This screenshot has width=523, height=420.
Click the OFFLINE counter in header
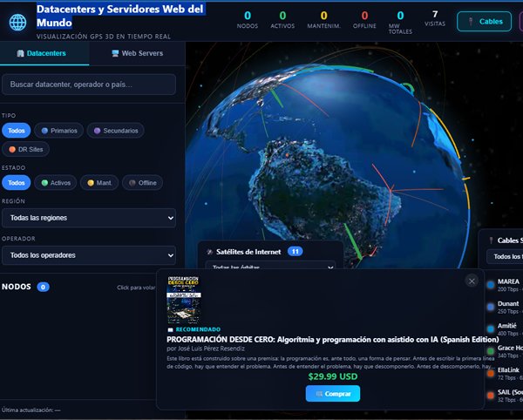[364, 20]
